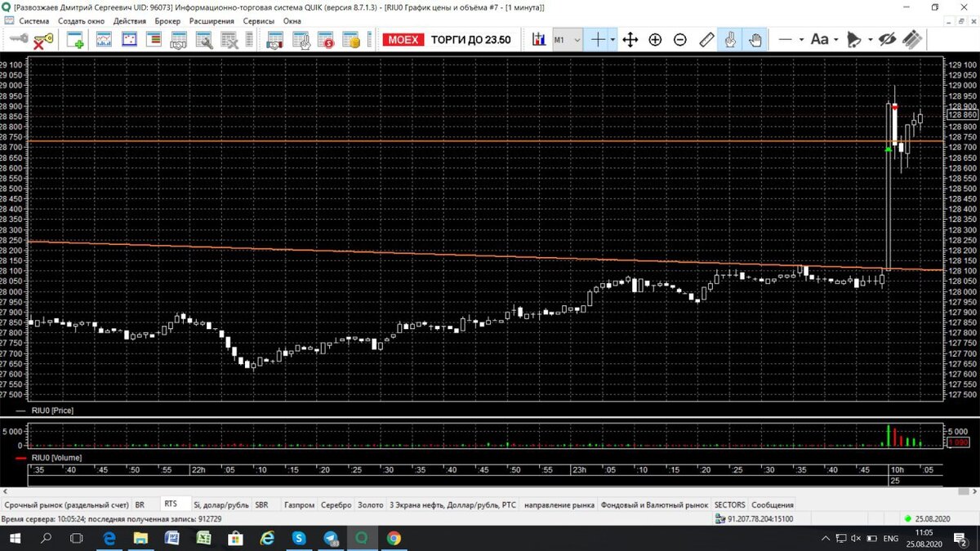Viewport: 980px width, 551px height.
Task: Expand the alert bell dropdown arrow
Action: 870,39
